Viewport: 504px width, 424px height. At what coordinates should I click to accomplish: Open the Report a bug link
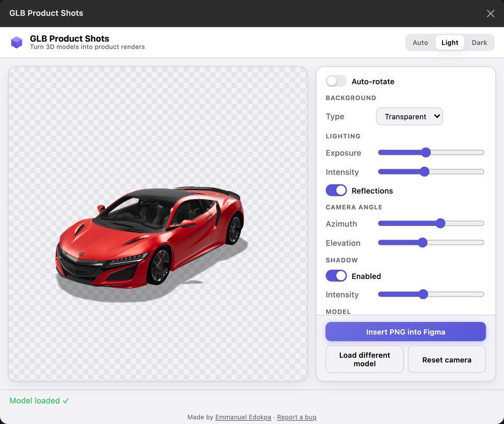(296, 417)
